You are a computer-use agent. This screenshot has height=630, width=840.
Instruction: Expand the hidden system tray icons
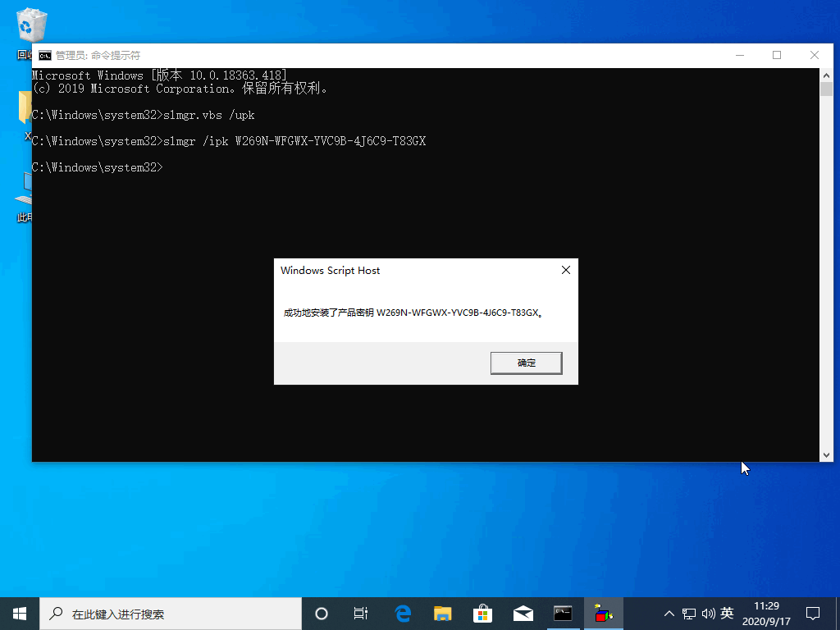[x=669, y=613]
